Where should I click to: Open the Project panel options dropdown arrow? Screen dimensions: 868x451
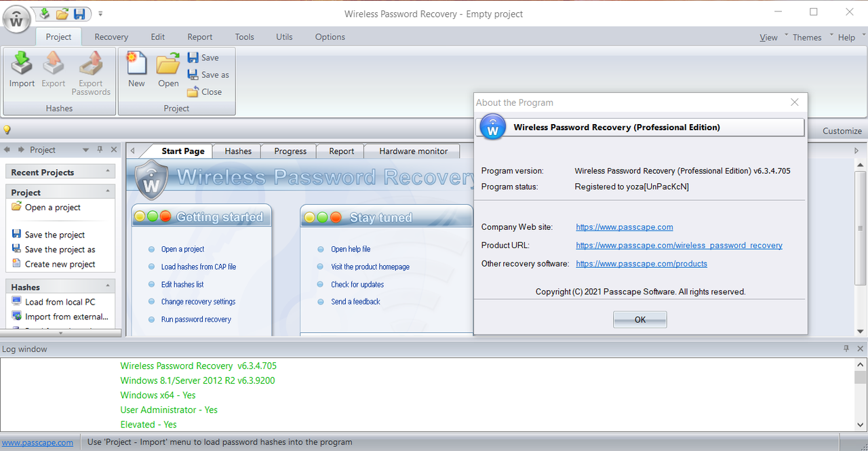85,150
